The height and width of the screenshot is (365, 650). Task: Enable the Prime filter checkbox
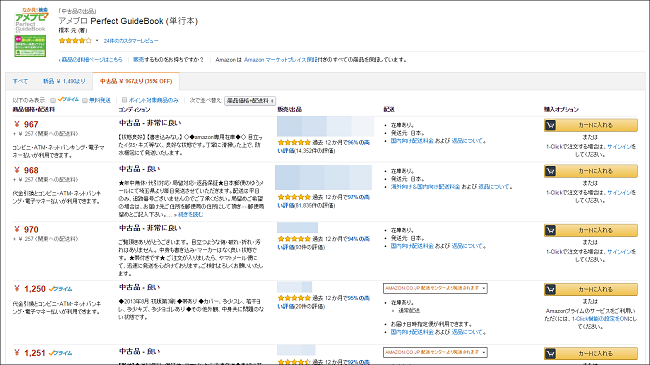53,100
